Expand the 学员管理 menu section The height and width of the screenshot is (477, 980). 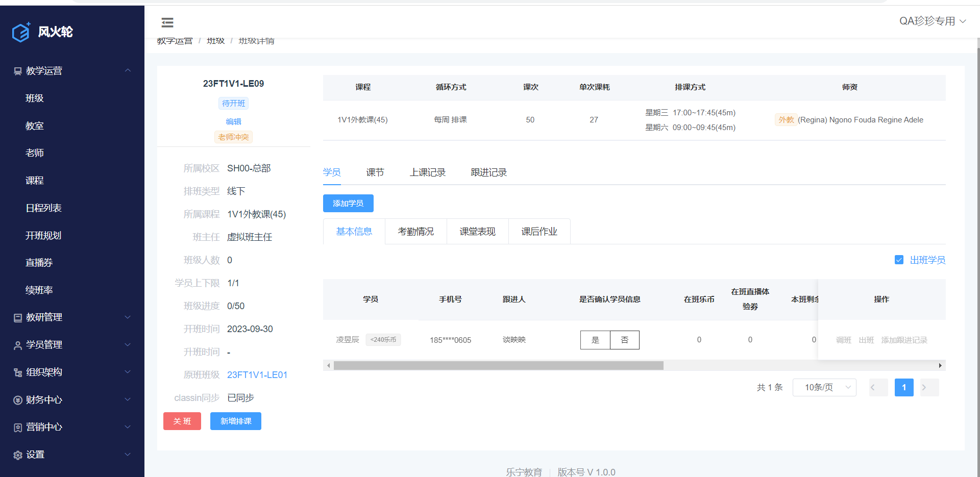click(128, 345)
